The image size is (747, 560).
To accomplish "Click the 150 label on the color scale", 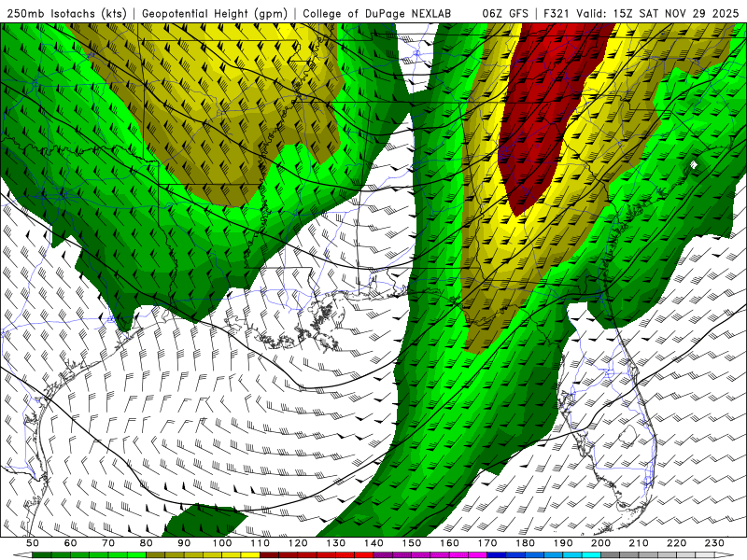I will pos(412,543).
